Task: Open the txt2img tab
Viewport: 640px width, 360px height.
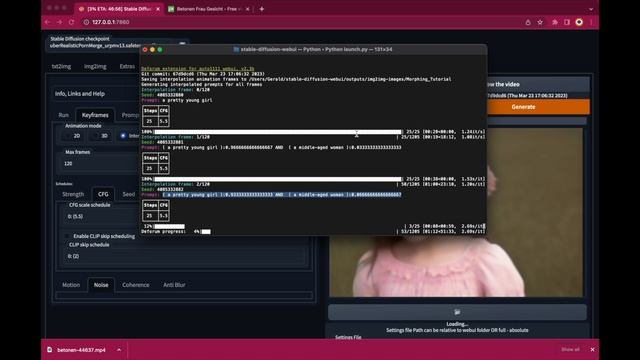Action: coord(61,66)
